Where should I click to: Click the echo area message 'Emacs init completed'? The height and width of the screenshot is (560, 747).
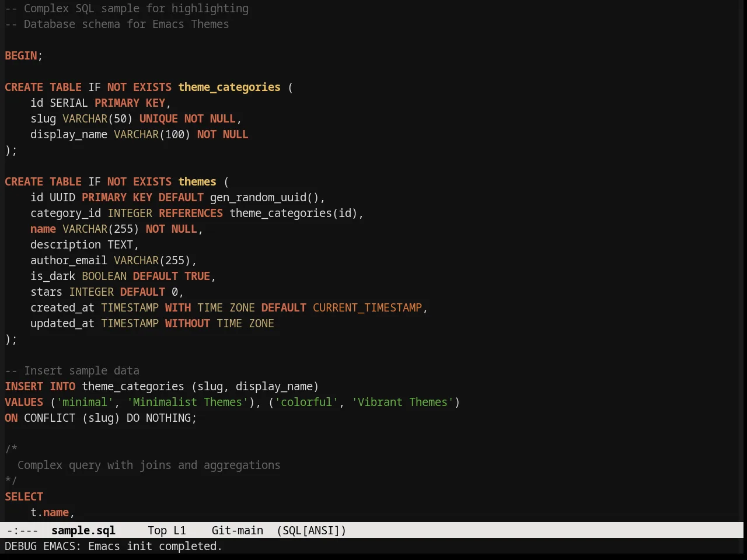pyautogui.click(x=155, y=546)
